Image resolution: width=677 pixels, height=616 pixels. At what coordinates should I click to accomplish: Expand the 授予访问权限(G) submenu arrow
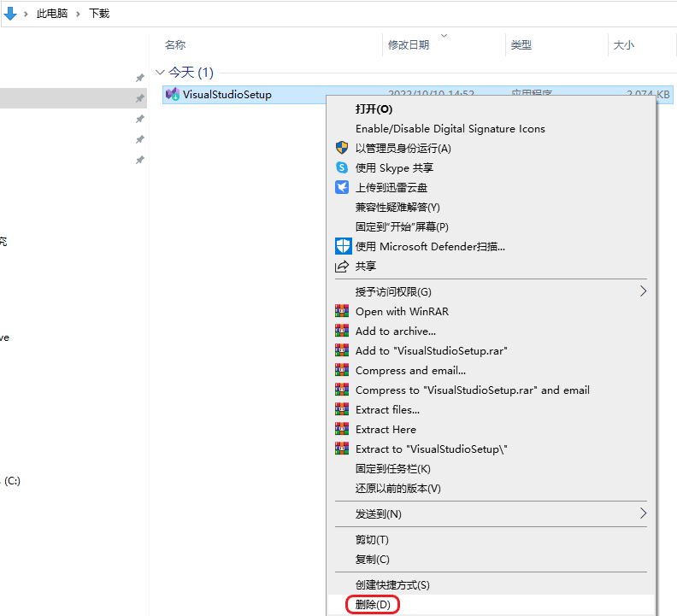tap(643, 291)
